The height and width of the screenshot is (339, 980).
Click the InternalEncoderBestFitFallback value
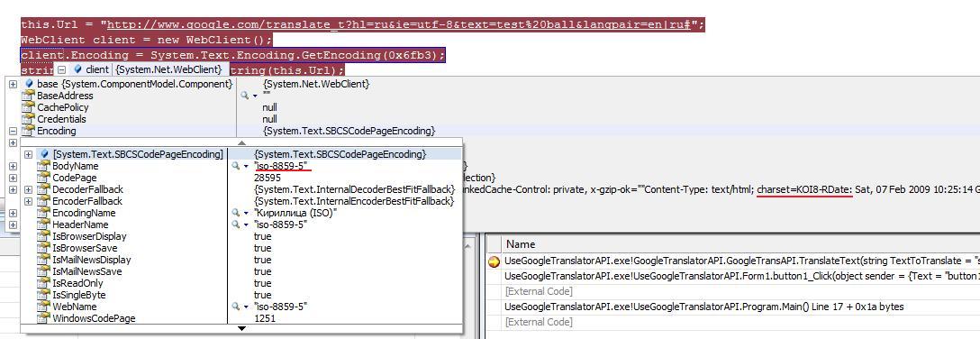pyautogui.click(x=354, y=201)
